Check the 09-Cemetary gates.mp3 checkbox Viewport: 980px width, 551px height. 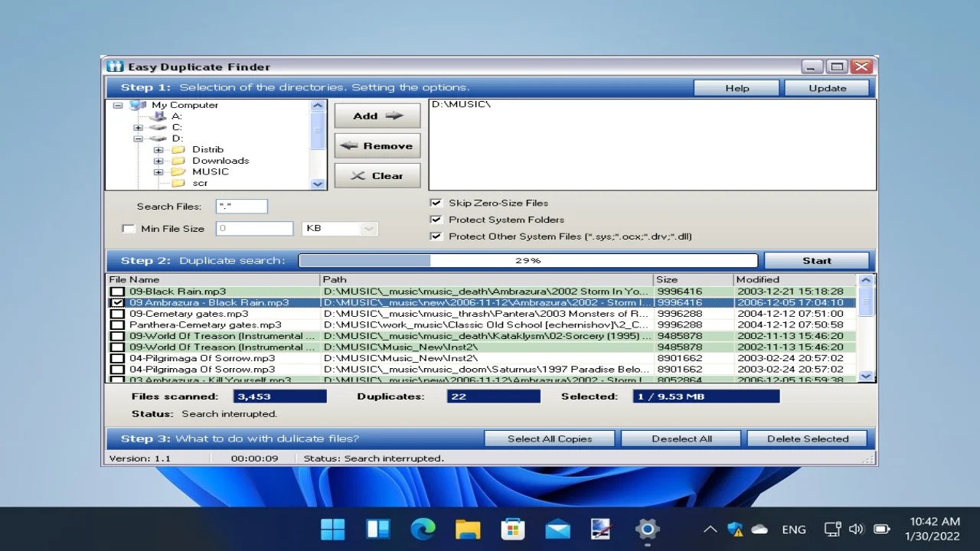point(117,314)
